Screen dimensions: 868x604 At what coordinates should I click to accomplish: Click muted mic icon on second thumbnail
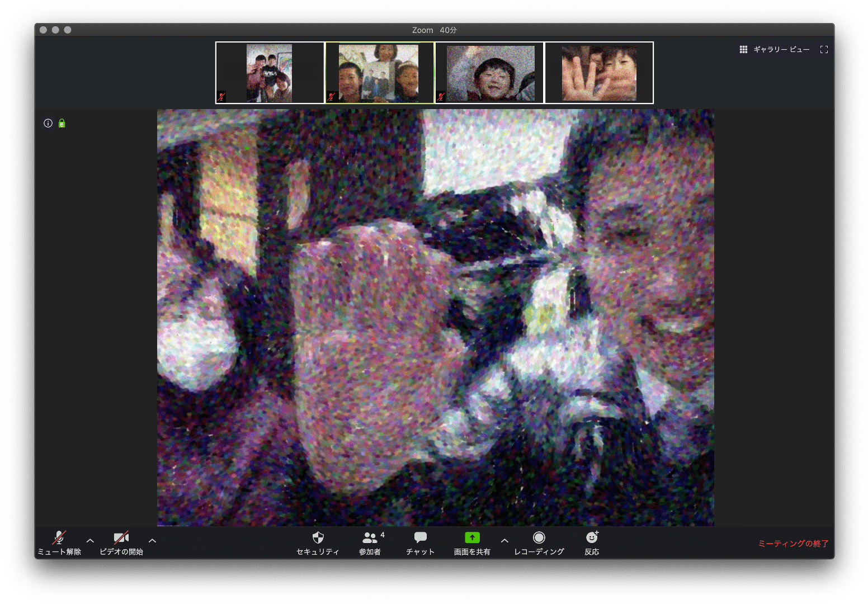pos(331,97)
